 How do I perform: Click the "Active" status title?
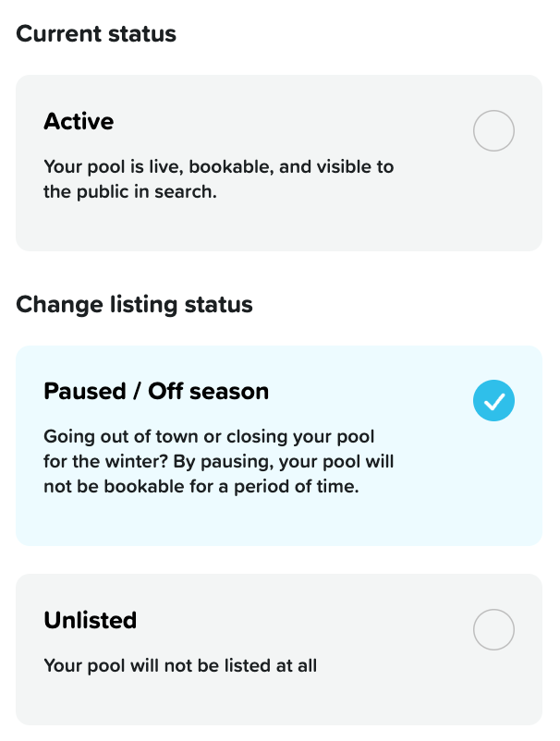click(x=79, y=121)
